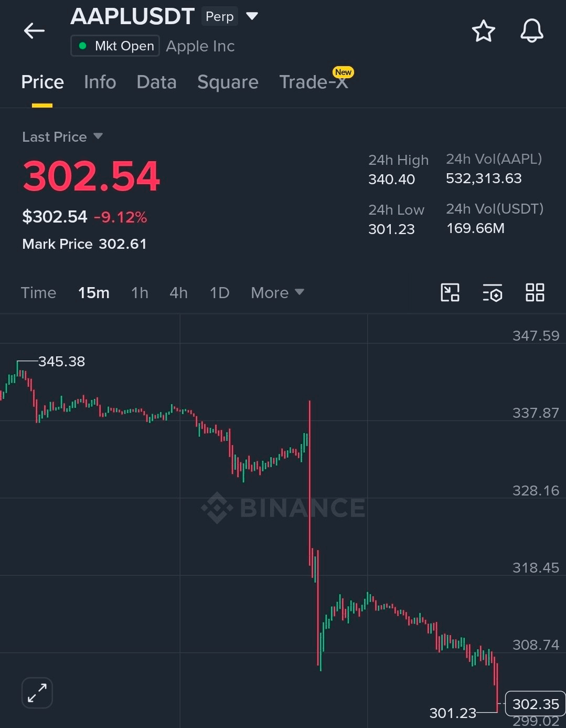Expand chart to fullscreen with arrows icon
The image size is (566, 728).
click(x=37, y=692)
